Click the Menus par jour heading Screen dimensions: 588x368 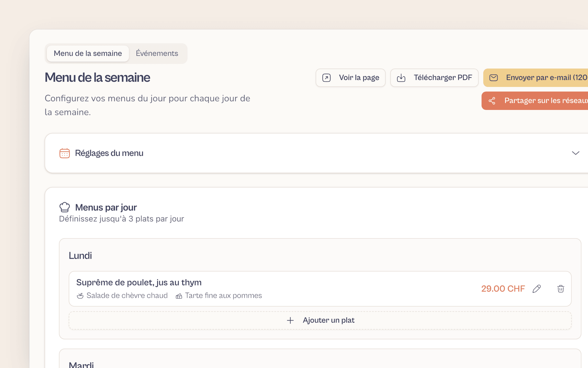(106, 207)
